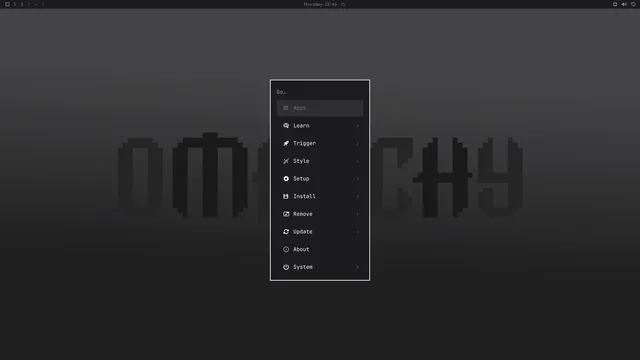The width and height of the screenshot is (640, 360).
Task: Click the Trigger rocket icon
Action: [x=286, y=143]
